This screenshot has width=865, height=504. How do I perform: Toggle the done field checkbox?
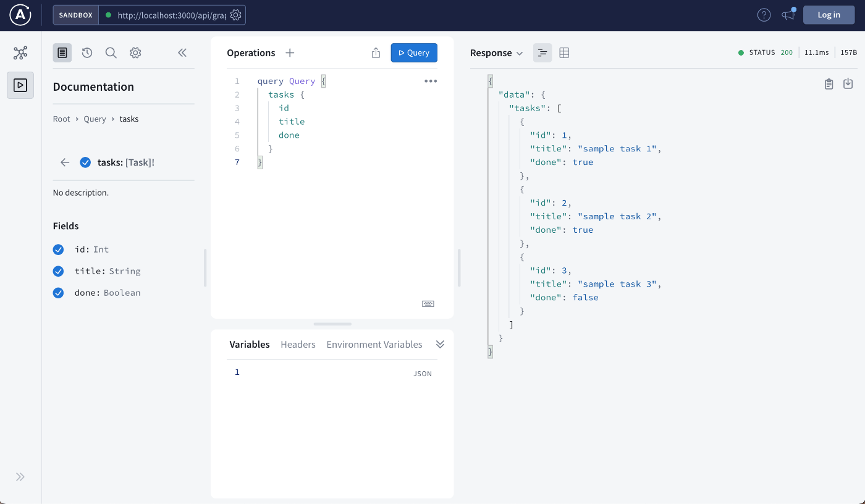point(59,293)
